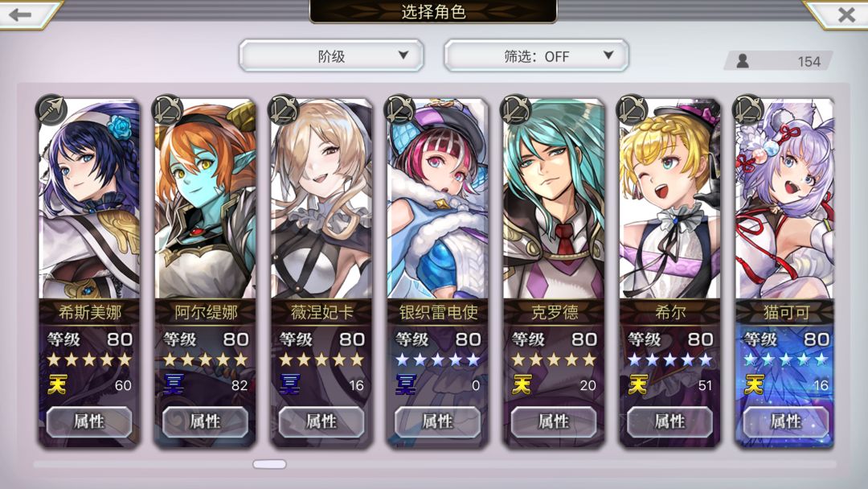
Task: Open the 阶级 sort dropdown
Action: [x=332, y=55]
